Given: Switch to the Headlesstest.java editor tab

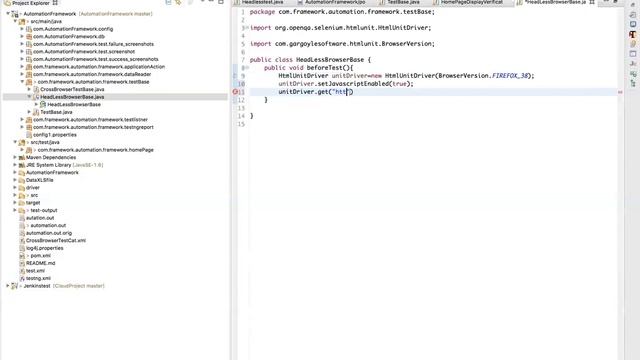Looking at the screenshot, I should pos(262,2).
